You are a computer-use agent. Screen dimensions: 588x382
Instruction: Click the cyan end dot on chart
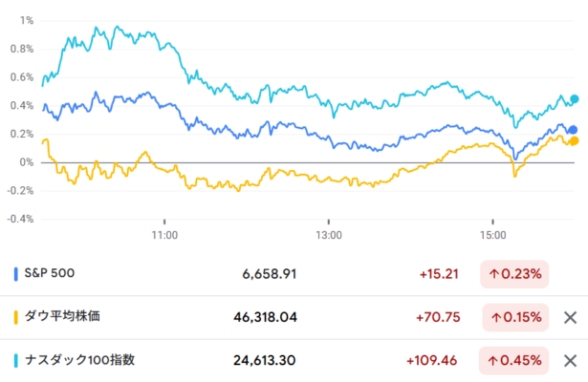tap(575, 98)
